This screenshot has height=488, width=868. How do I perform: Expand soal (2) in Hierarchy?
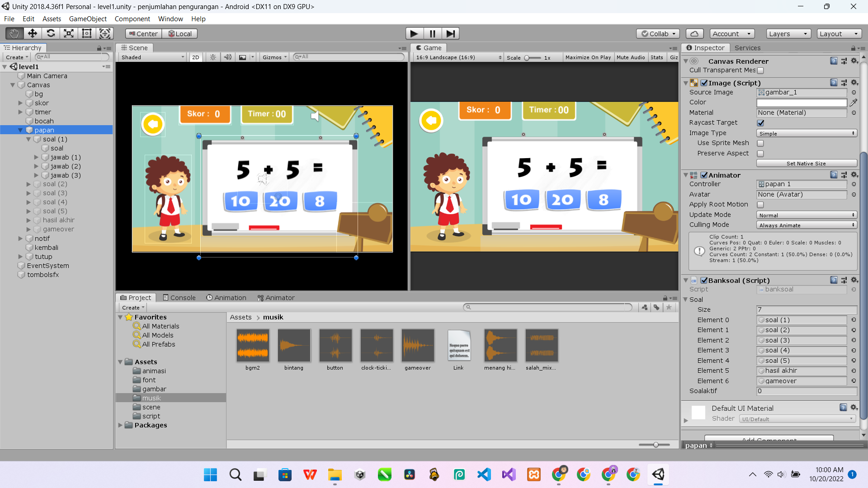click(x=28, y=184)
